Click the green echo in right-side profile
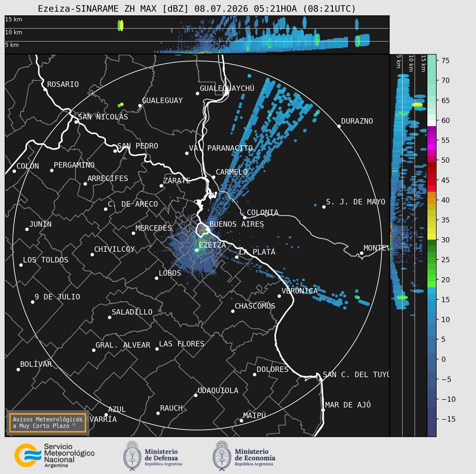 point(402,297)
